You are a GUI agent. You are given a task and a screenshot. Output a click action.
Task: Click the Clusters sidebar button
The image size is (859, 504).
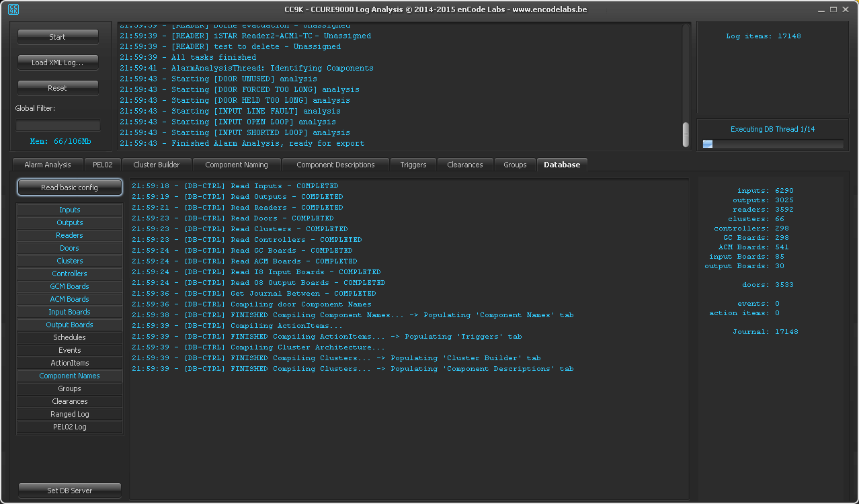coord(70,261)
